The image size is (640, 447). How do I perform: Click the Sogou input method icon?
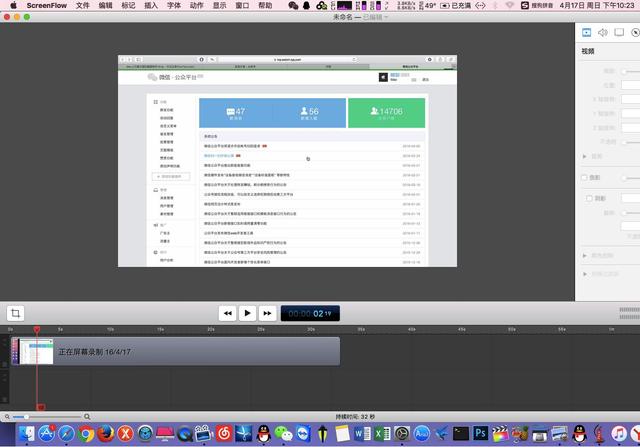coord(525,6)
